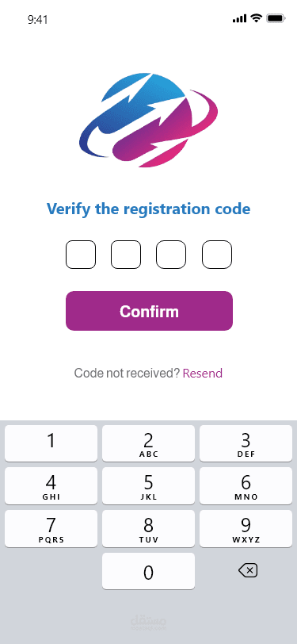Select the third code digit box
297x644 pixels.
coord(171,255)
